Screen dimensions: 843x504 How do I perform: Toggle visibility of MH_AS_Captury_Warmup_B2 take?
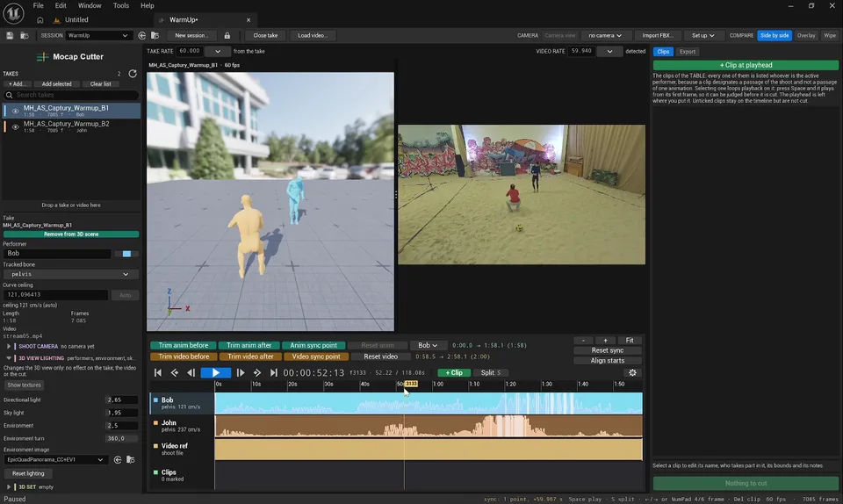point(15,127)
